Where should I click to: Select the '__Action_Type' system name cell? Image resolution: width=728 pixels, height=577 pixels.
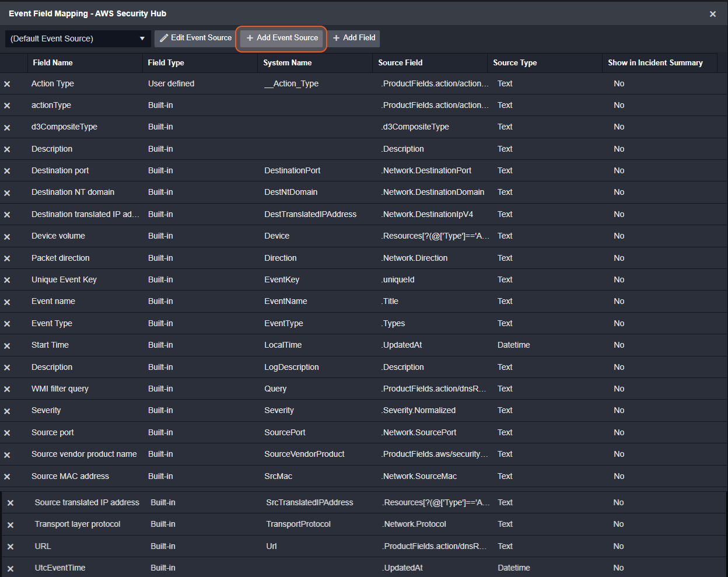click(291, 83)
